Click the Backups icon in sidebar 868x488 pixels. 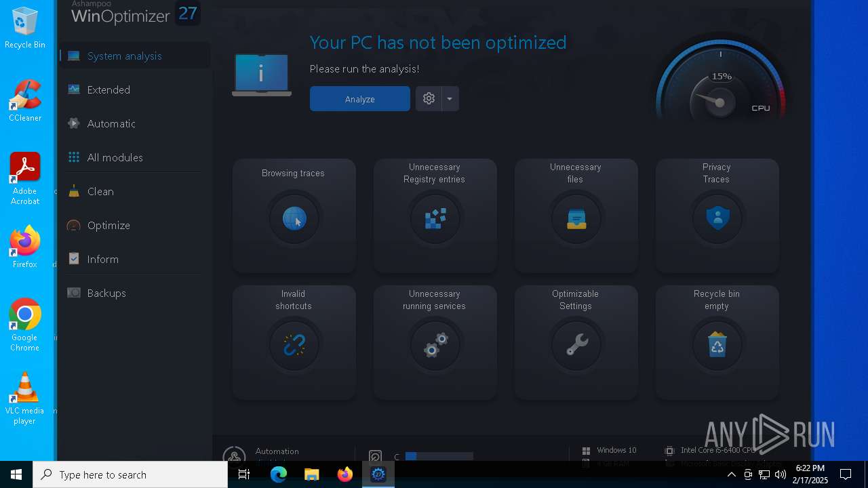74,293
